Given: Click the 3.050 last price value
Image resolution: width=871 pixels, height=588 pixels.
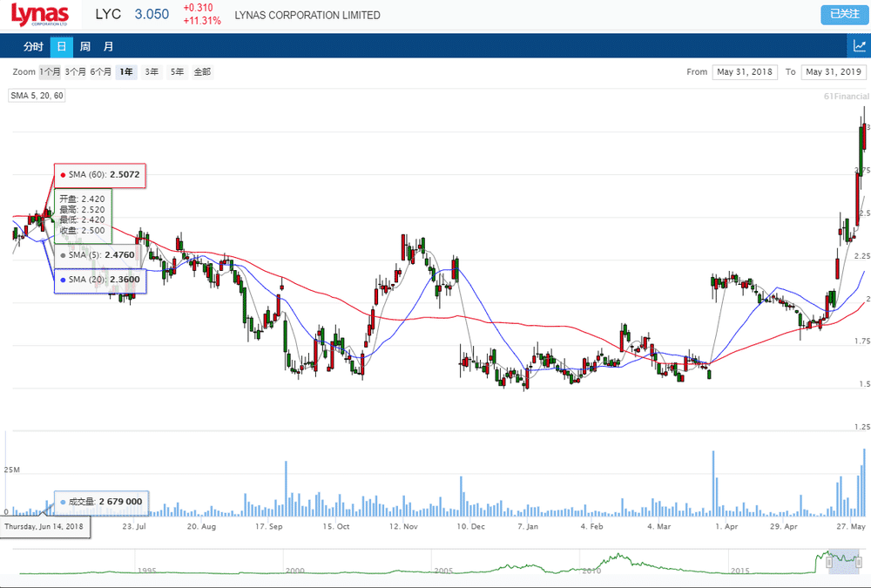Looking at the screenshot, I should [152, 15].
